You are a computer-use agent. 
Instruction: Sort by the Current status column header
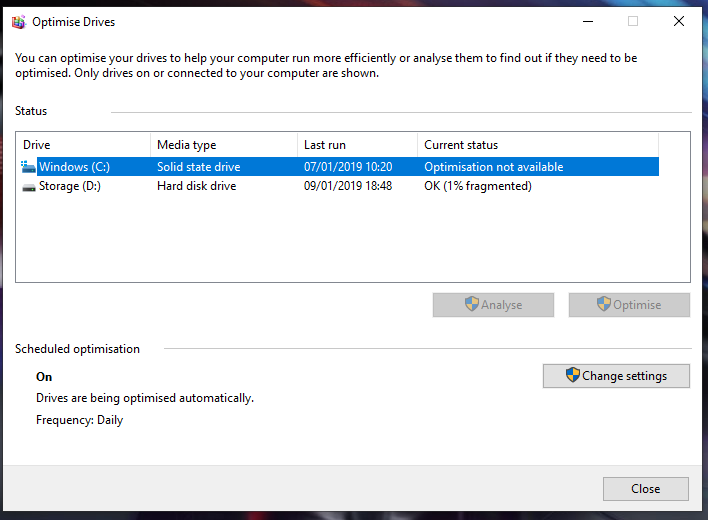pyautogui.click(x=538, y=145)
